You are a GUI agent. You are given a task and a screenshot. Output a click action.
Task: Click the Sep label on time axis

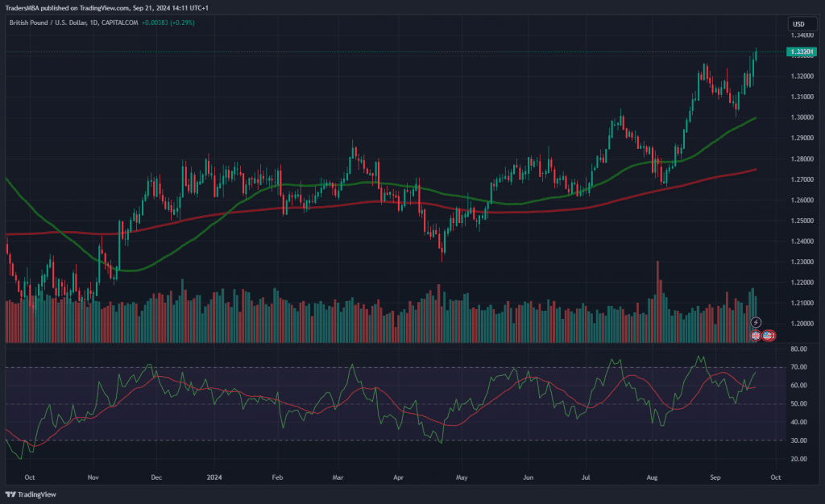715,477
